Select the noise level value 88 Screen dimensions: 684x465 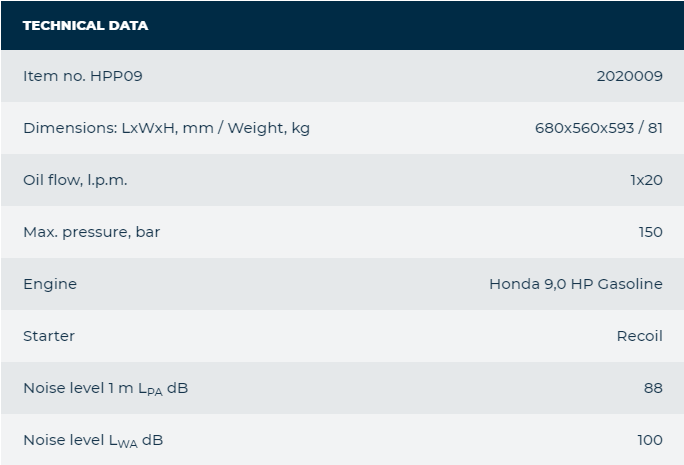point(653,388)
